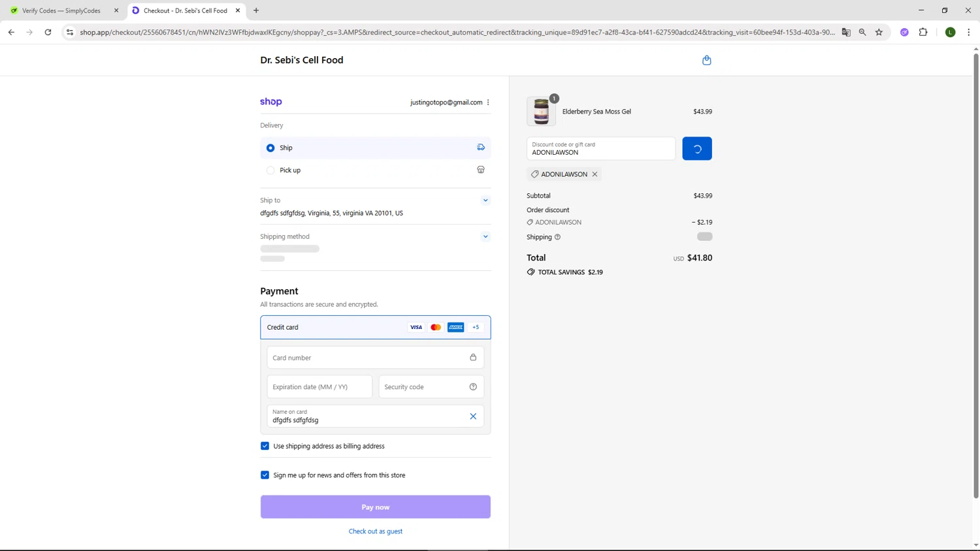Select the Pick up delivery option
Screen dimensions: 980x551
(x=270, y=170)
